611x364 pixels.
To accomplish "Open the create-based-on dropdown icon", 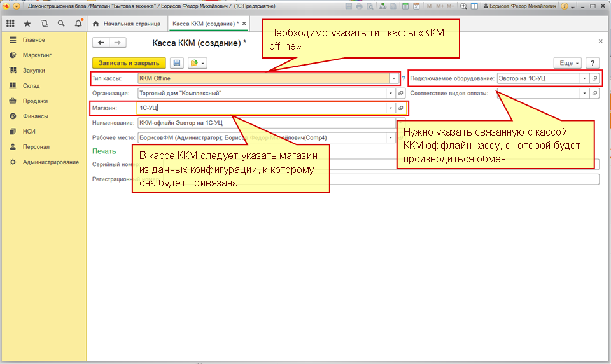I will [x=197, y=63].
